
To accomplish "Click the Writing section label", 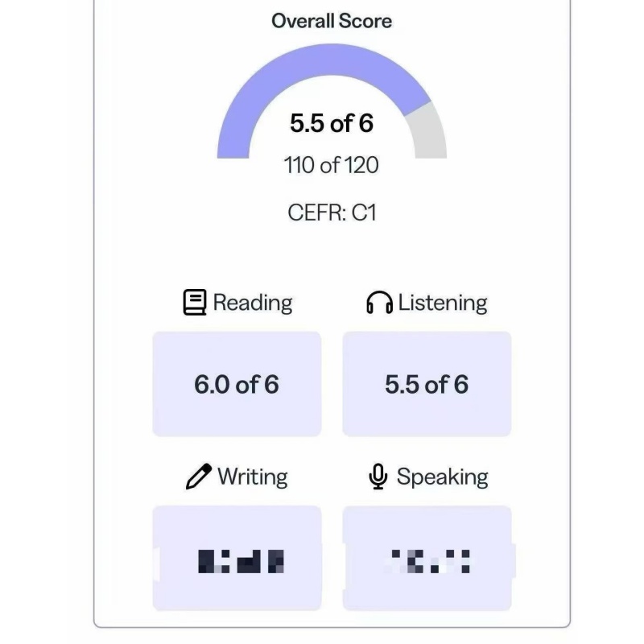I will tap(252, 477).
